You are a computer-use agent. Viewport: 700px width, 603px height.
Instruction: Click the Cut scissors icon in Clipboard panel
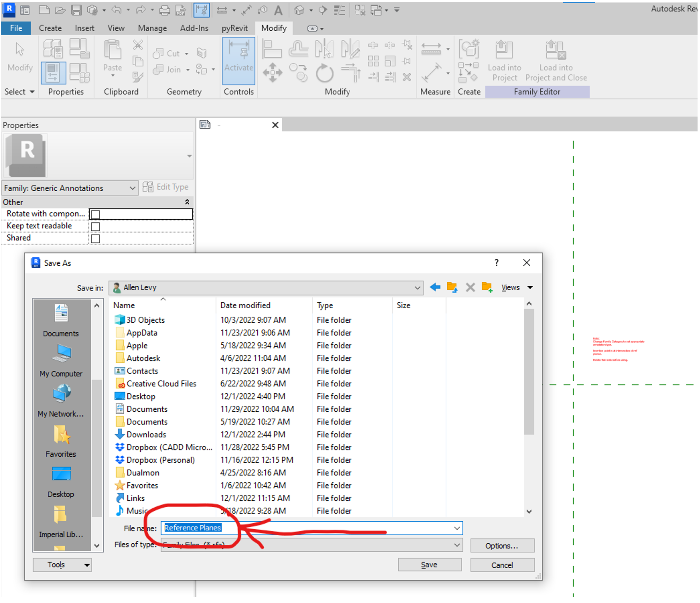click(x=138, y=45)
